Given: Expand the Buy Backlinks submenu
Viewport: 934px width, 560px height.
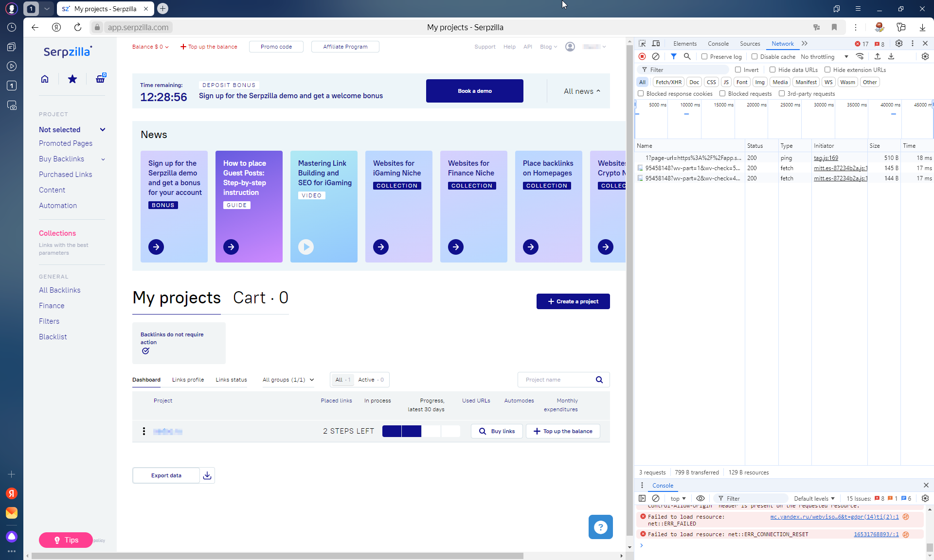Looking at the screenshot, I should click(x=103, y=159).
